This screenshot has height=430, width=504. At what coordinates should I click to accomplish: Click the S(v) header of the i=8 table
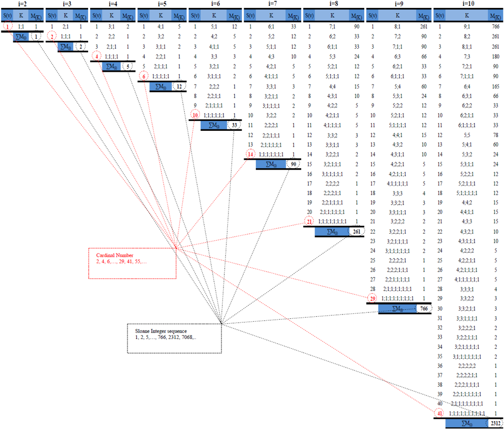pos(309,15)
